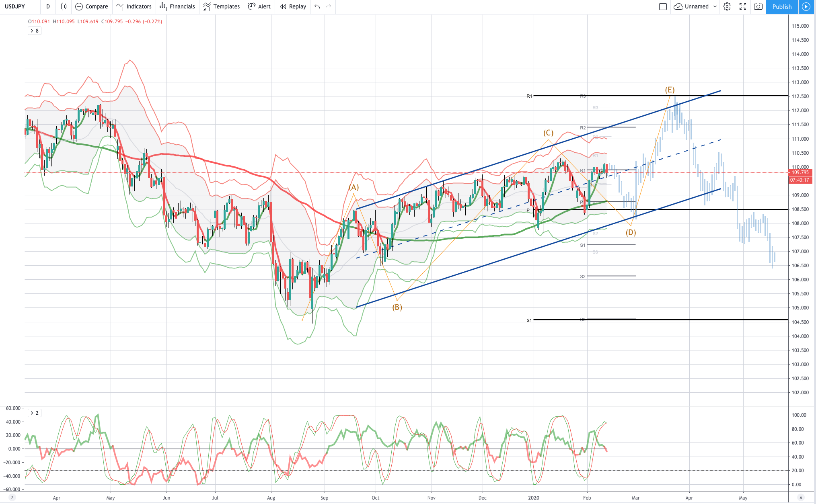
Task: Expand the 8 indicators legend
Action: (35, 31)
